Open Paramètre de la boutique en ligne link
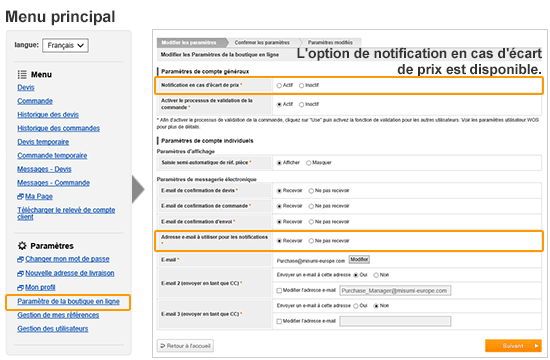550x360 pixels. click(x=68, y=301)
